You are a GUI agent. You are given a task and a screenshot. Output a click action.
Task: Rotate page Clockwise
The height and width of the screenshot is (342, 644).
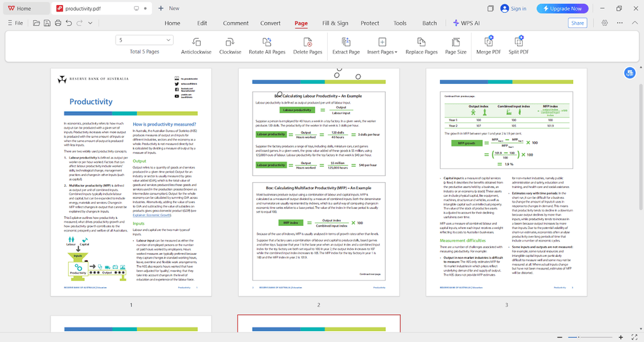pos(230,45)
